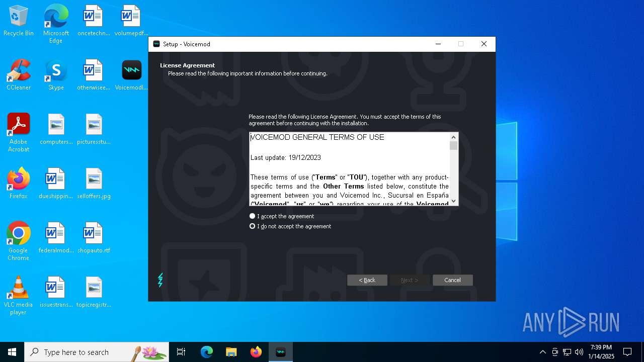The height and width of the screenshot is (362, 644).
Task: Open Google Chrome desktop shortcut
Action: pyautogui.click(x=19, y=241)
